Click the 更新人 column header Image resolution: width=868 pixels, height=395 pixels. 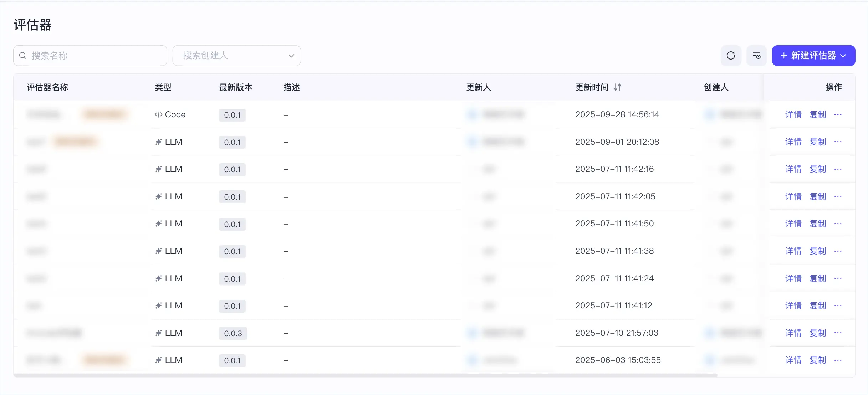[x=479, y=87]
